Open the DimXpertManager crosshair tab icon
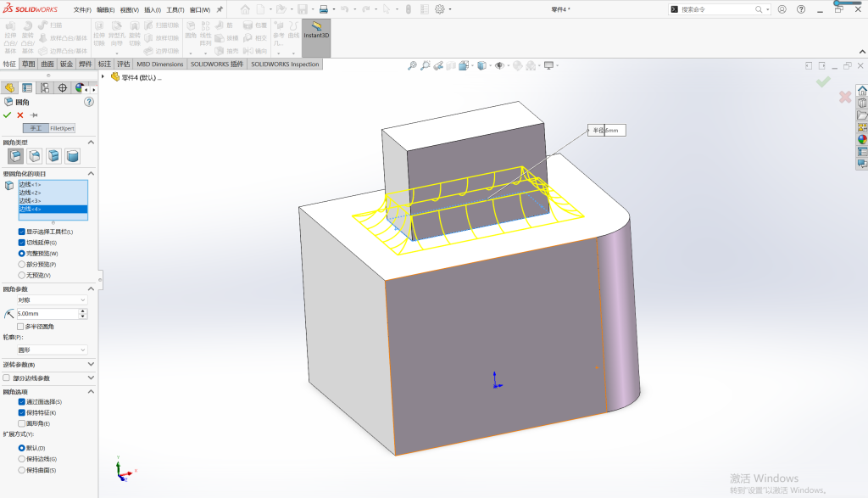The height and width of the screenshot is (498, 868). pos(63,88)
